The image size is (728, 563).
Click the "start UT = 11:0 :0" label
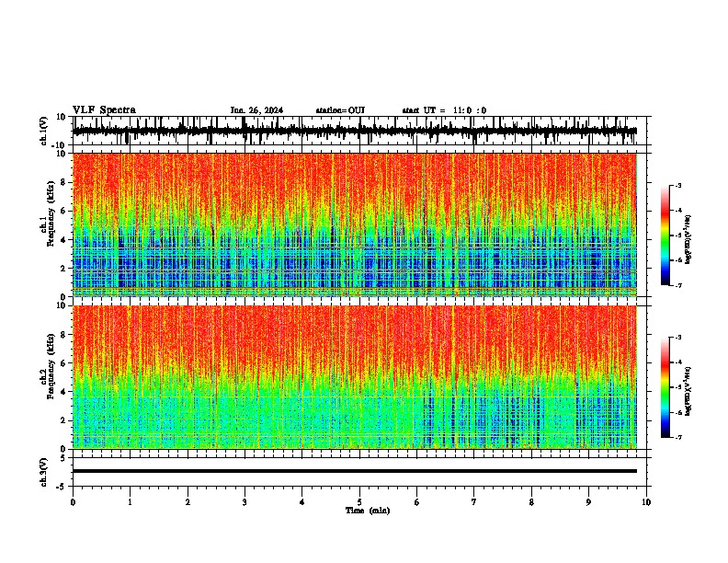pyautogui.click(x=444, y=110)
